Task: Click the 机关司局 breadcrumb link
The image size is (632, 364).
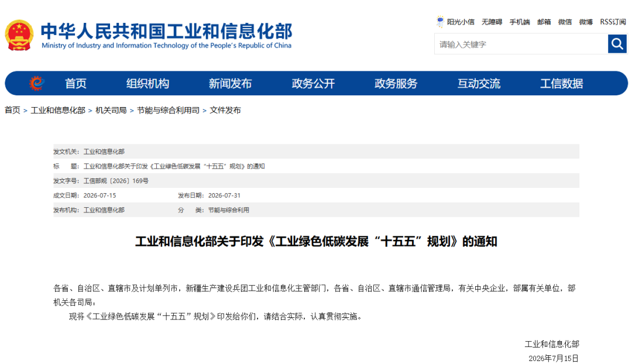Action: [111, 110]
